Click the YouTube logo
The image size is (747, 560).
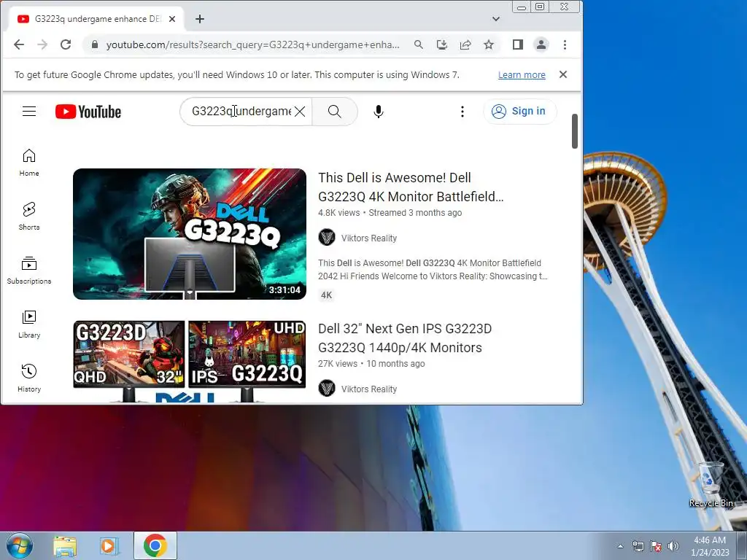(88, 112)
